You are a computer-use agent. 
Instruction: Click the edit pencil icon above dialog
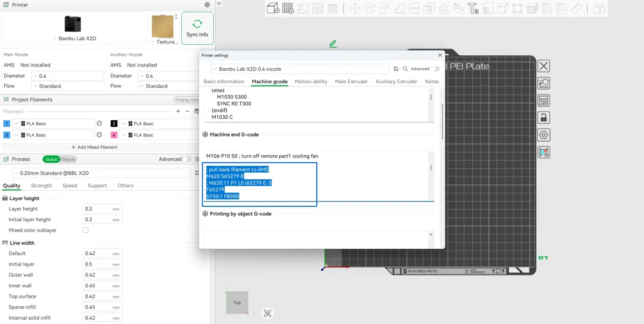click(333, 44)
